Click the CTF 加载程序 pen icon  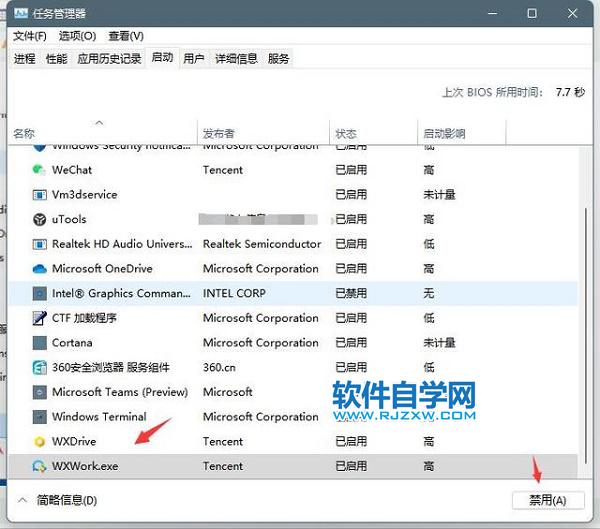39,318
